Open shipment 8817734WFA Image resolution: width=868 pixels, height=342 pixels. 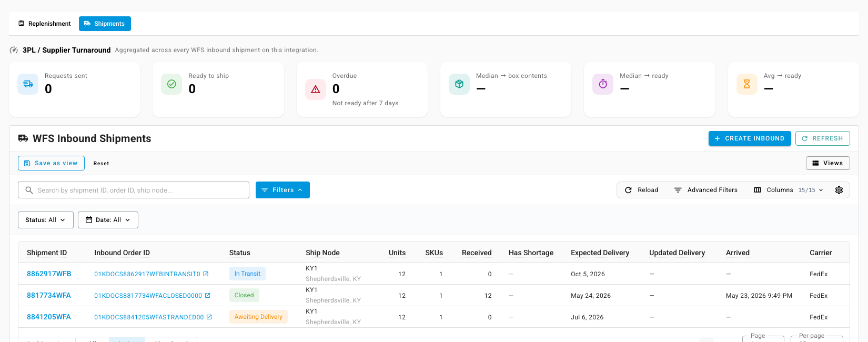(49, 295)
